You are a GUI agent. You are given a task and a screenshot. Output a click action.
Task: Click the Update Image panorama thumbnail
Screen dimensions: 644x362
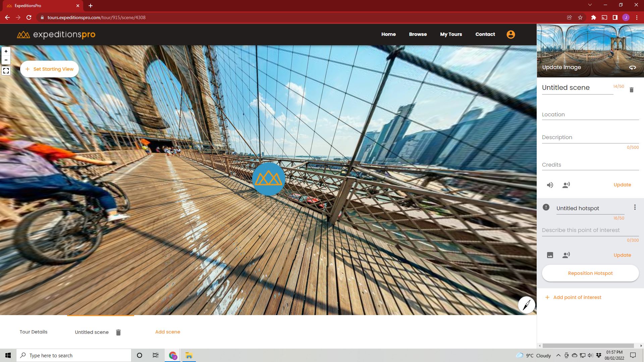(590, 50)
